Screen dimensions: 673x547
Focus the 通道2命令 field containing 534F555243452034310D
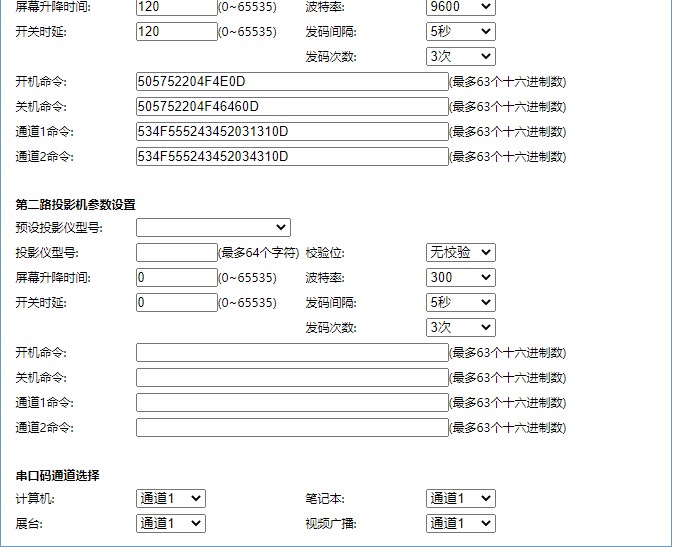(x=292, y=156)
